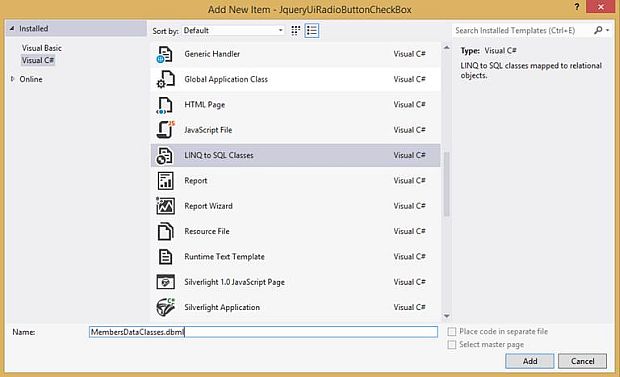Click the Runtime Text Template icon
Image resolution: width=620 pixels, height=377 pixels.
[x=165, y=257]
